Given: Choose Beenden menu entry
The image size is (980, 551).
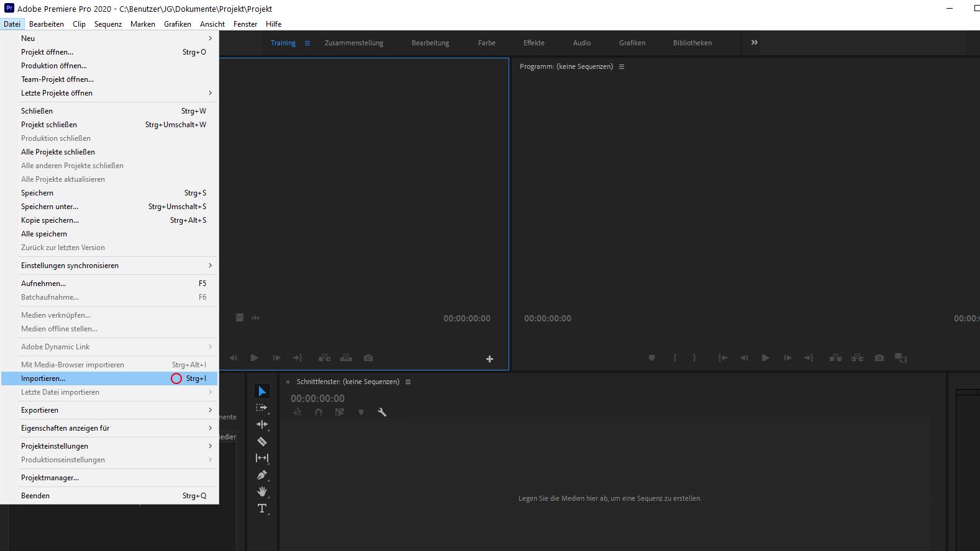Looking at the screenshot, I should pyautogui.click(x=109, y=496).
